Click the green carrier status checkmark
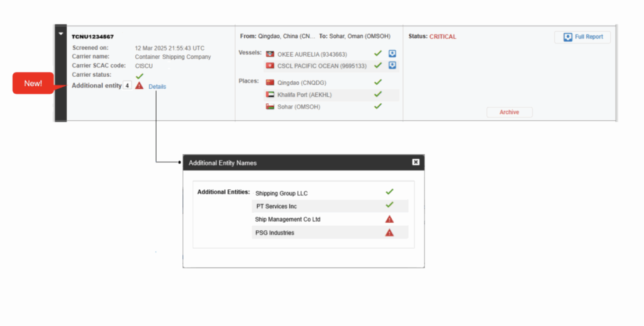Screen dimensions: 644x326 pos(140,76)
